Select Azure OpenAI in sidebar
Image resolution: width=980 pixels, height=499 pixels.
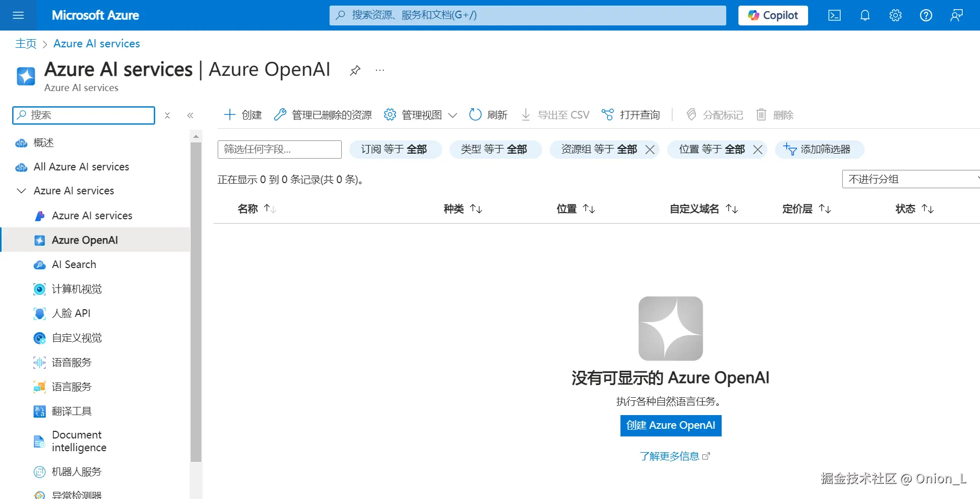[x=95, y=240]
